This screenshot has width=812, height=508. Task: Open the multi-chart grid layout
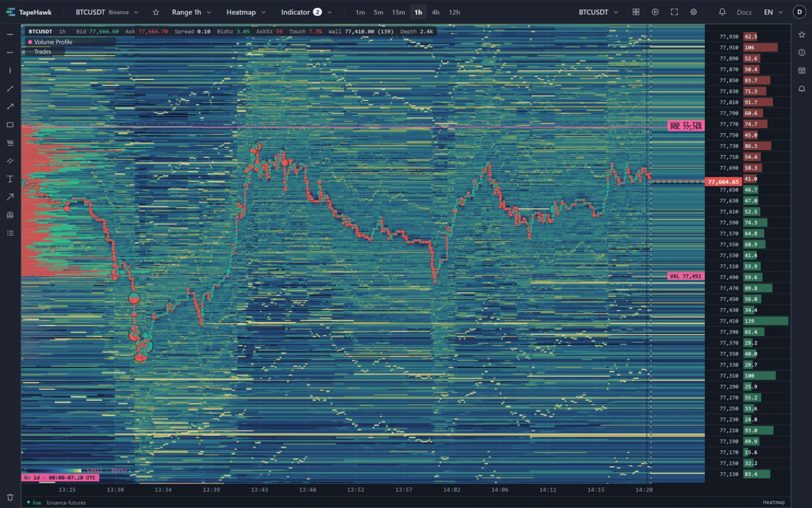(x=636, y=12)
